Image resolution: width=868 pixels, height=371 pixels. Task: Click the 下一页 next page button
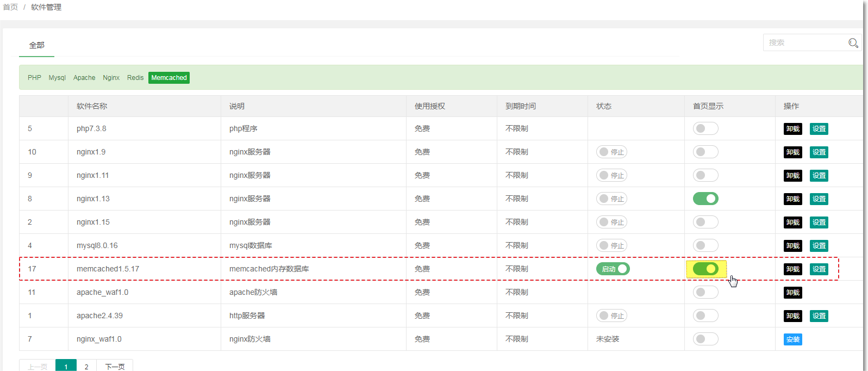pos(115,366)
